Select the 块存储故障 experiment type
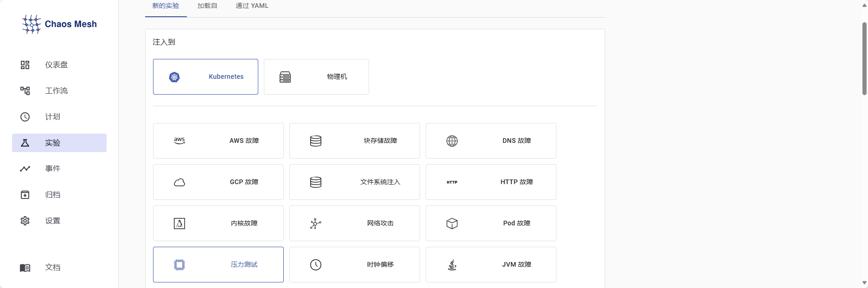This screenshot has height=288, width=868. tap(355, 141)
